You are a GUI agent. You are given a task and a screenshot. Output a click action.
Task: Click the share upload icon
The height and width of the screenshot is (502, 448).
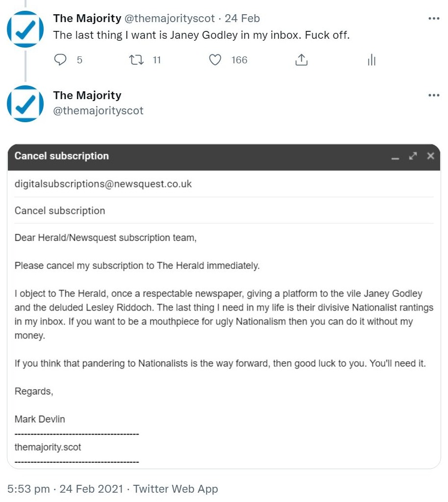[301, 60]
